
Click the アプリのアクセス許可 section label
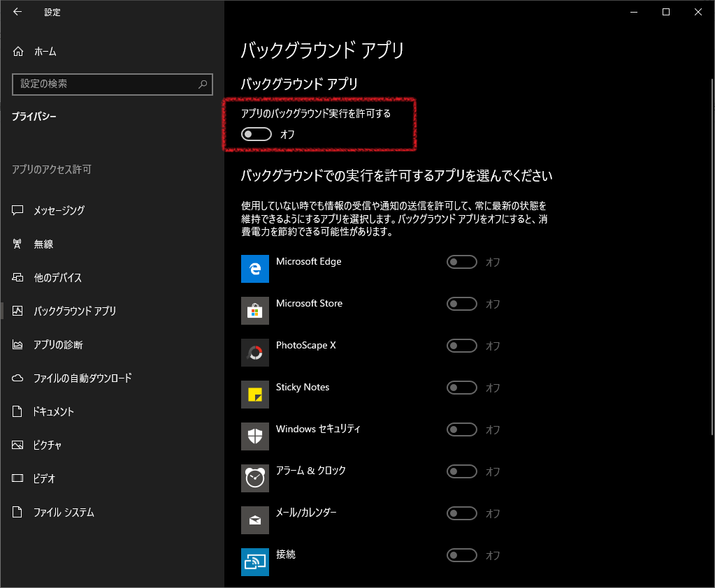click(52, 170)
